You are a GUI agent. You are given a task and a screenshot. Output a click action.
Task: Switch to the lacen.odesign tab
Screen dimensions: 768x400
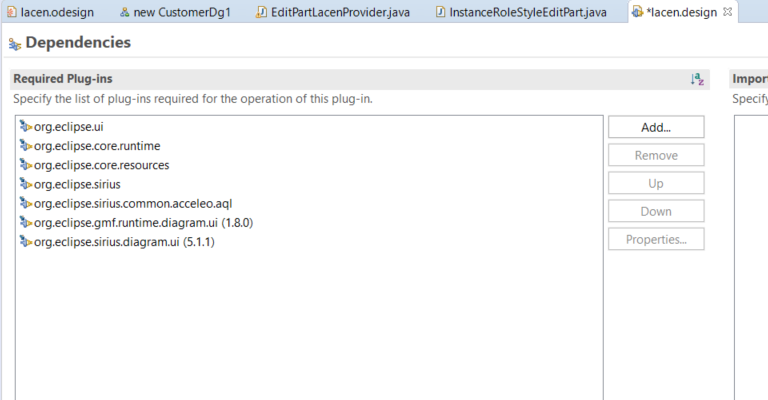point(50,12)
